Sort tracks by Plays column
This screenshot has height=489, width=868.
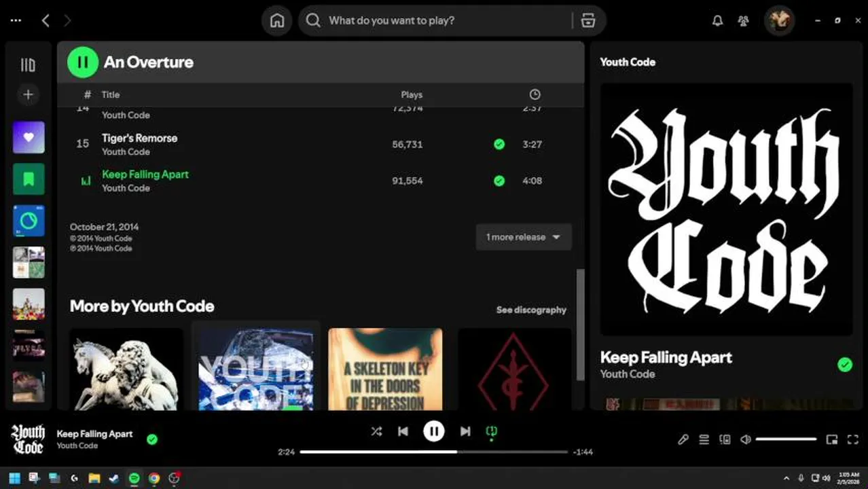(x=412, y=94)
